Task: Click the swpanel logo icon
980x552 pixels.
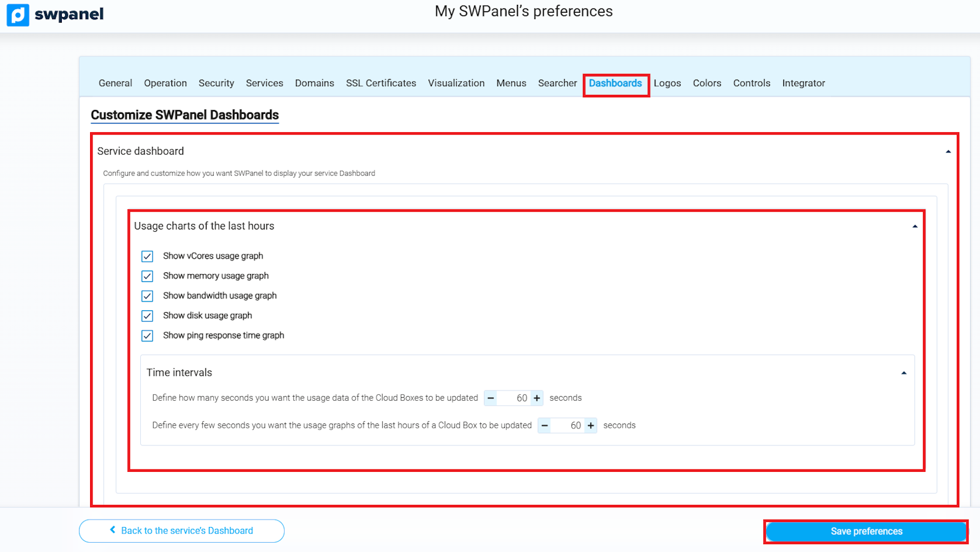Action: pyautogui.click(x=18, y=15)
